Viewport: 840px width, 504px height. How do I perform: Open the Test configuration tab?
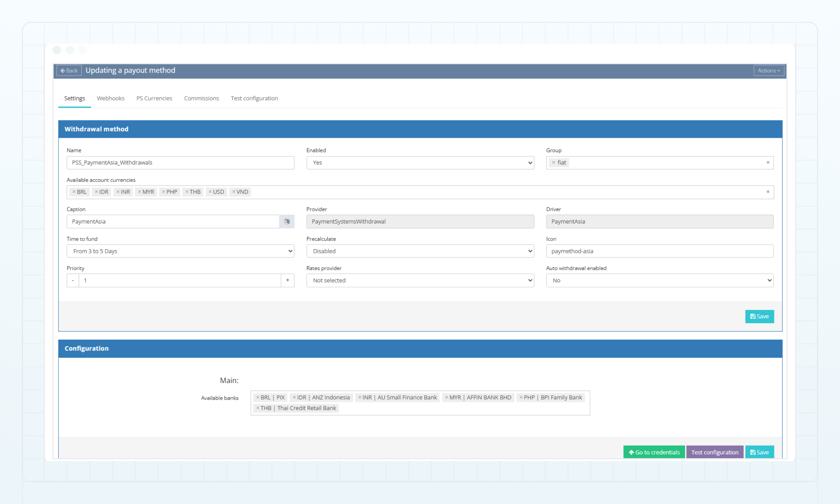(x=254, y=98)
